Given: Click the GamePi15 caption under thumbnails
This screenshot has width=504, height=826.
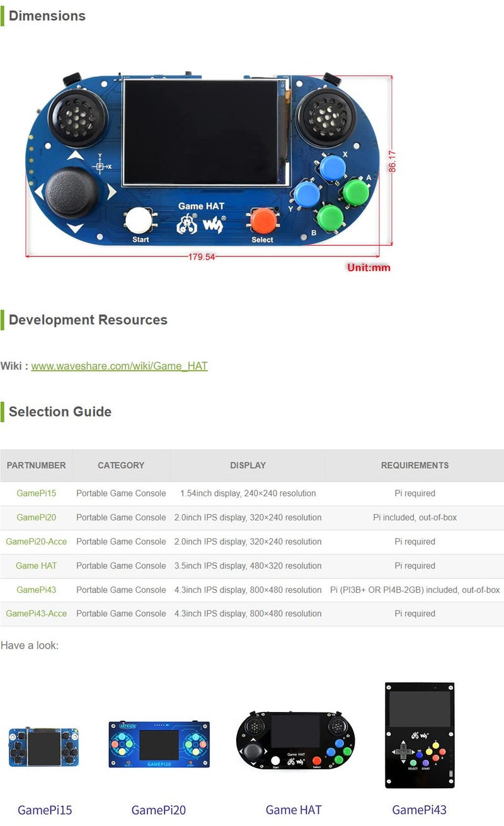Looking at the screenshot, I should click(45, 810).
